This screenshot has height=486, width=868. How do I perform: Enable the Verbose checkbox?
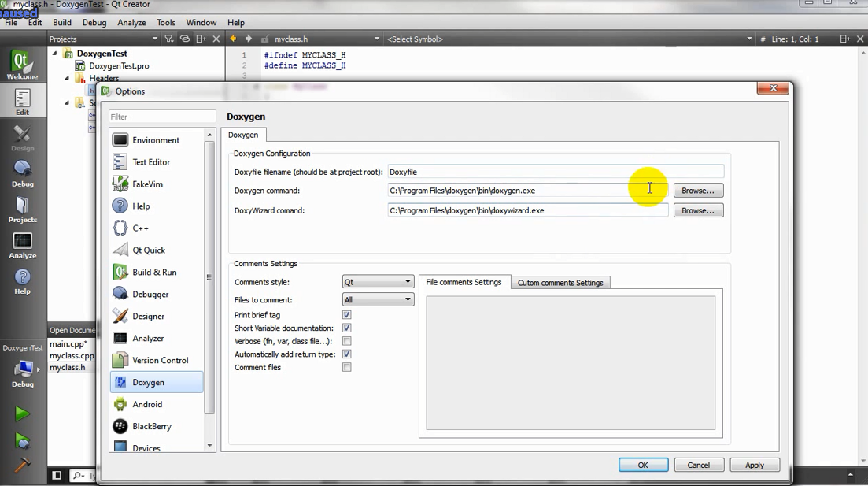[346, 342]
